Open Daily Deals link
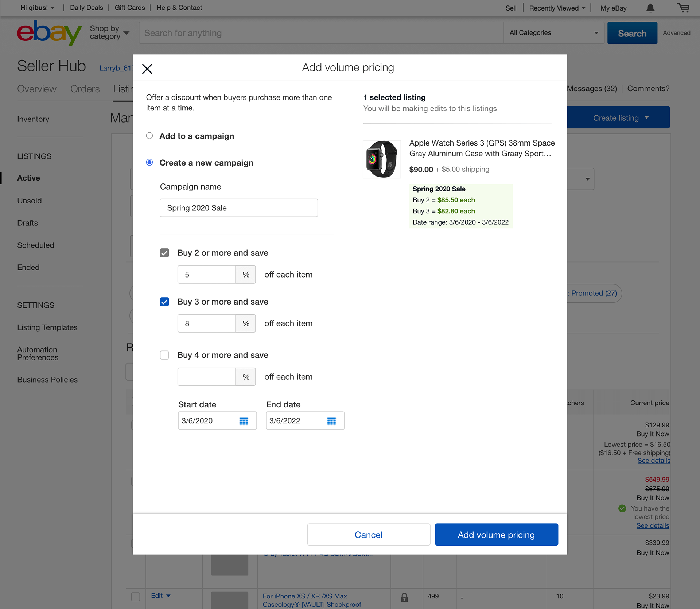700x609 pixels. (86, 8)
